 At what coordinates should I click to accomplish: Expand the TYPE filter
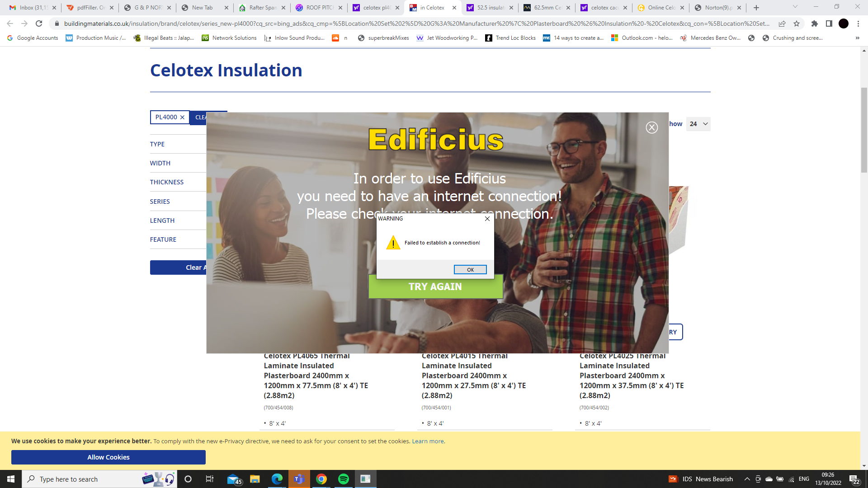(178, 144)
